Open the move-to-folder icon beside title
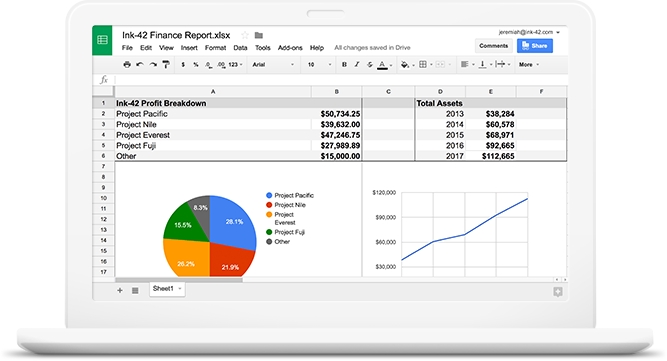667x361 pixels. tap(259, 35)
